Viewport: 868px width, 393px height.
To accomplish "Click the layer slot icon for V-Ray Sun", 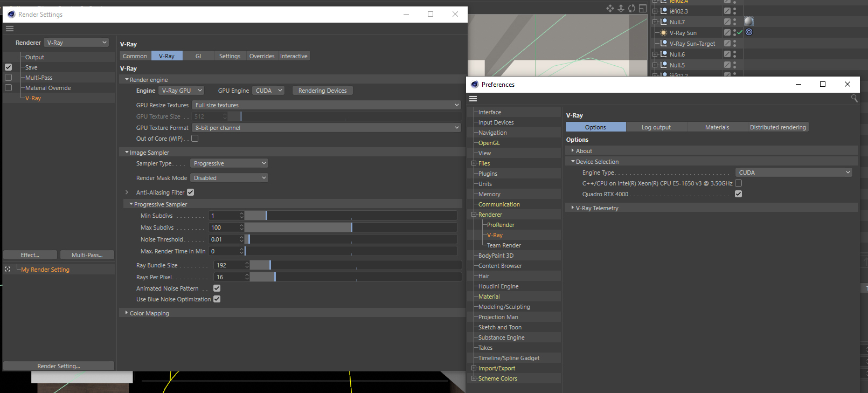I will (727, 33).
